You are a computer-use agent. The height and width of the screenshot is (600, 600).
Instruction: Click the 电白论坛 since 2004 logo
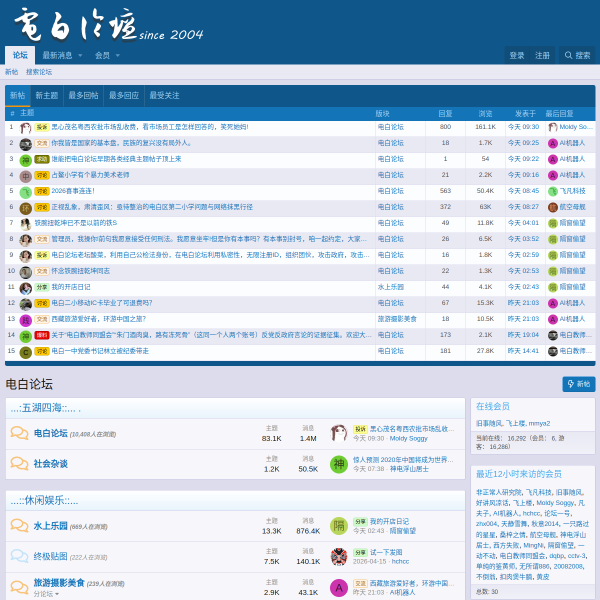tap(108, 25)
